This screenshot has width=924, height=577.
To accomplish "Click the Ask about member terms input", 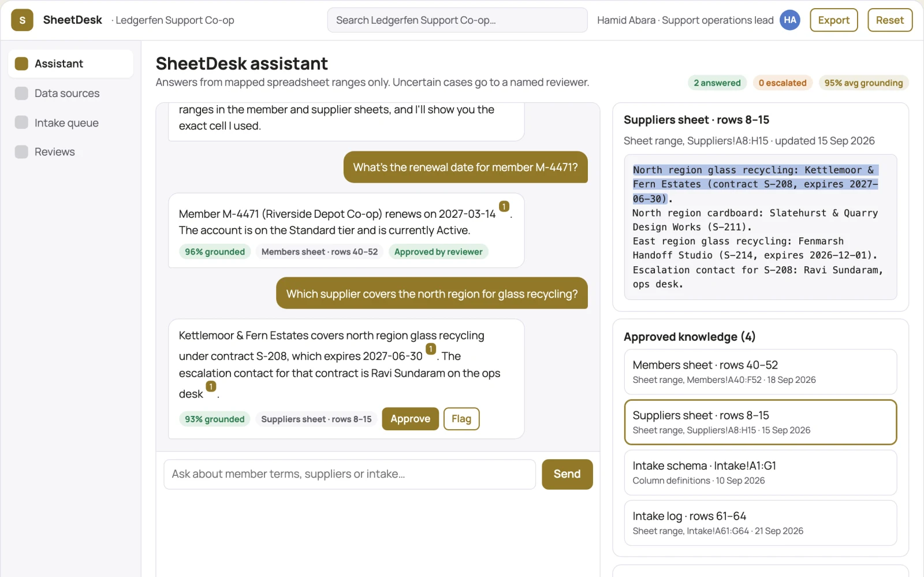I will coord(349,474).
